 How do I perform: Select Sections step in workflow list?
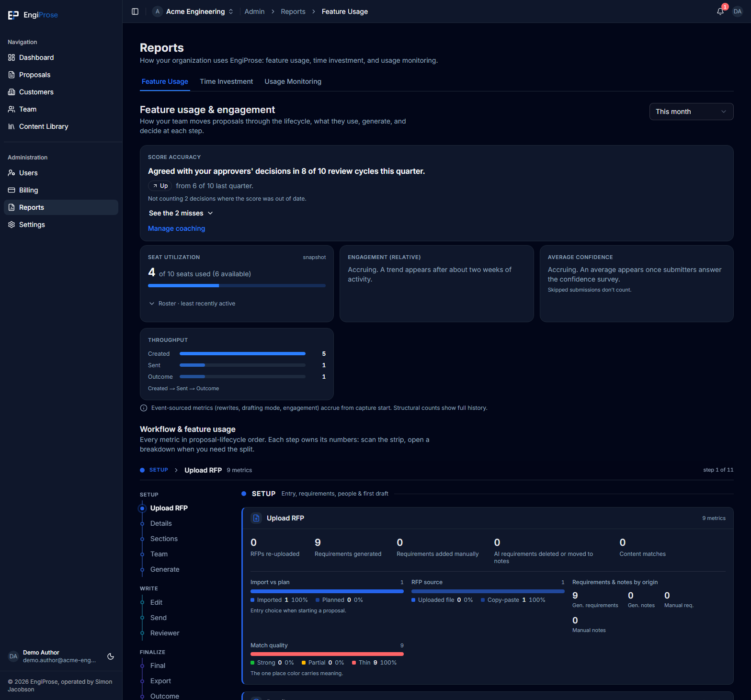click(164, 539)
